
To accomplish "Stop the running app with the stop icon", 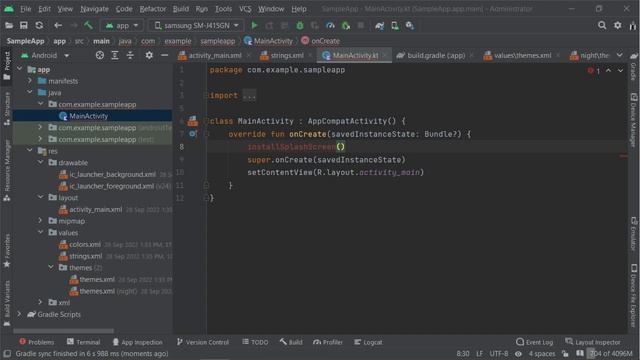I will 361,25.
